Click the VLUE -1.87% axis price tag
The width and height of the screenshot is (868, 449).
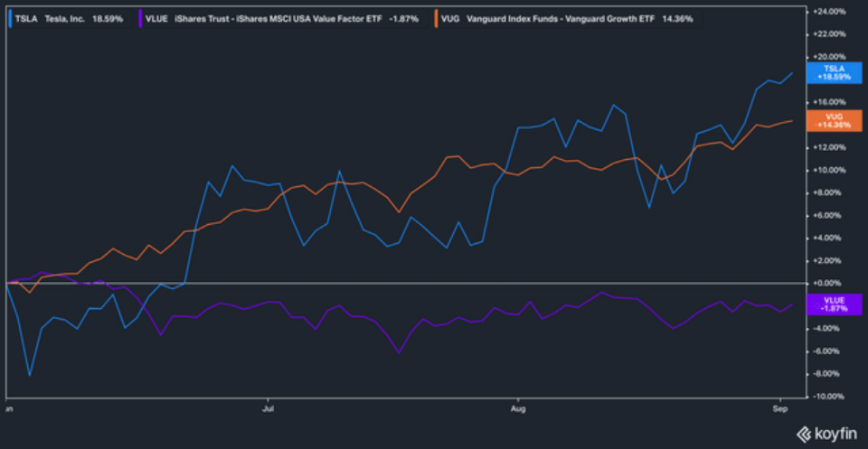point(835,304)
